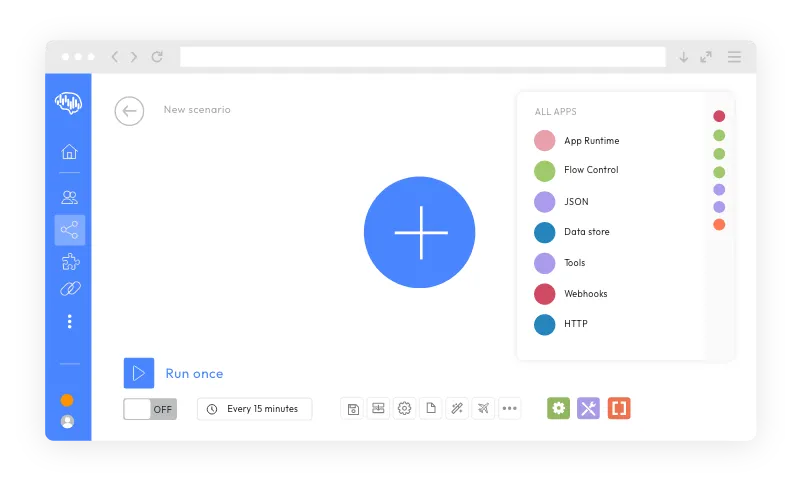
Task: Click the browser back chevron
Action: click(x=115, y=57)
